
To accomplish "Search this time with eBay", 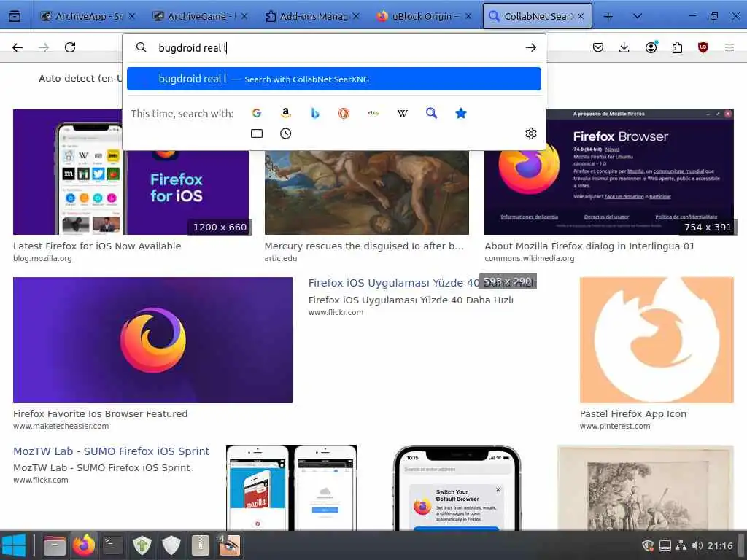I will point(373,113).
